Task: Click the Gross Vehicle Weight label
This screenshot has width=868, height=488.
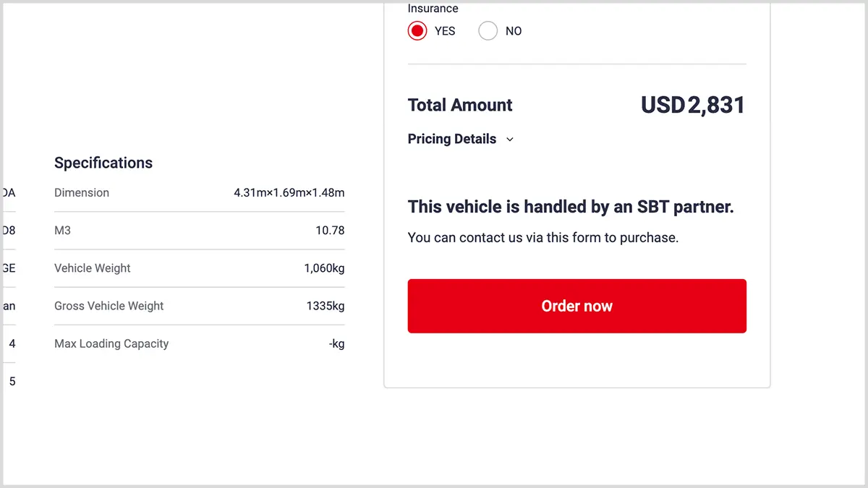Action: [x=109, y=306]
